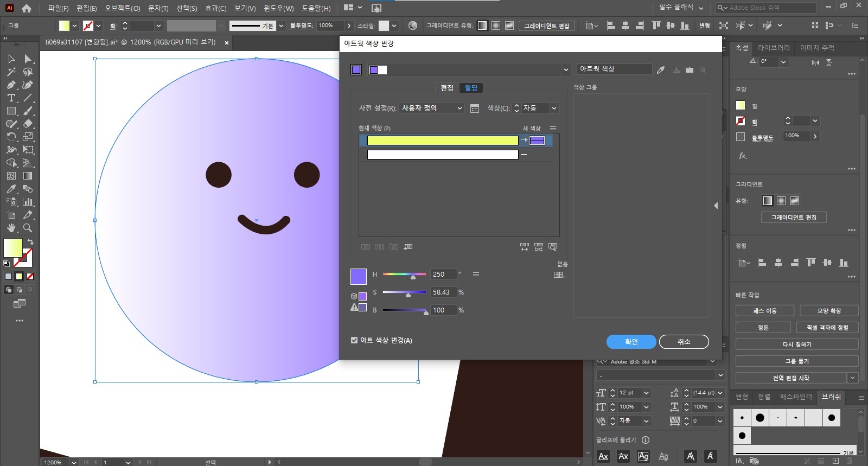Select the Type tool
This screenshot has width=868, height=466.
[x=11, y=98]
